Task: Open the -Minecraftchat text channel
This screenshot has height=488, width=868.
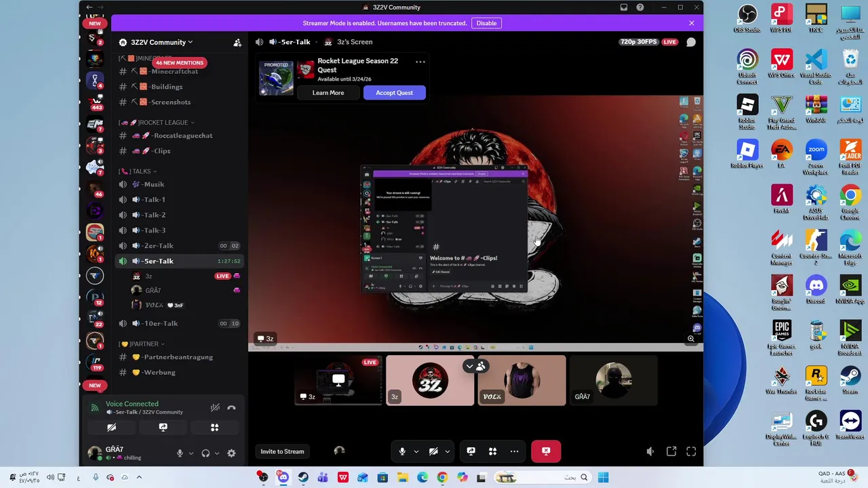Action: click(179, 71)
